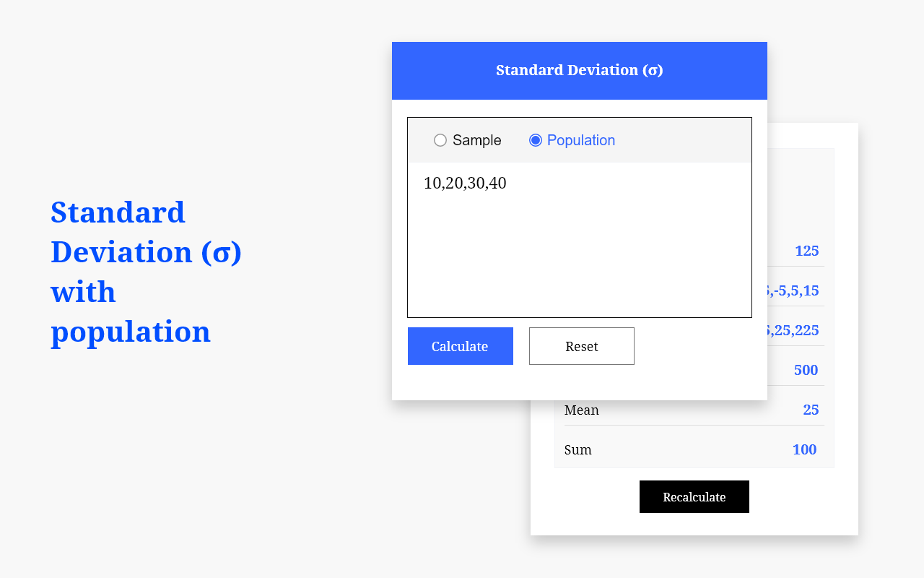
Task: Click the "Sample" option label text
Action: (476, 140)
